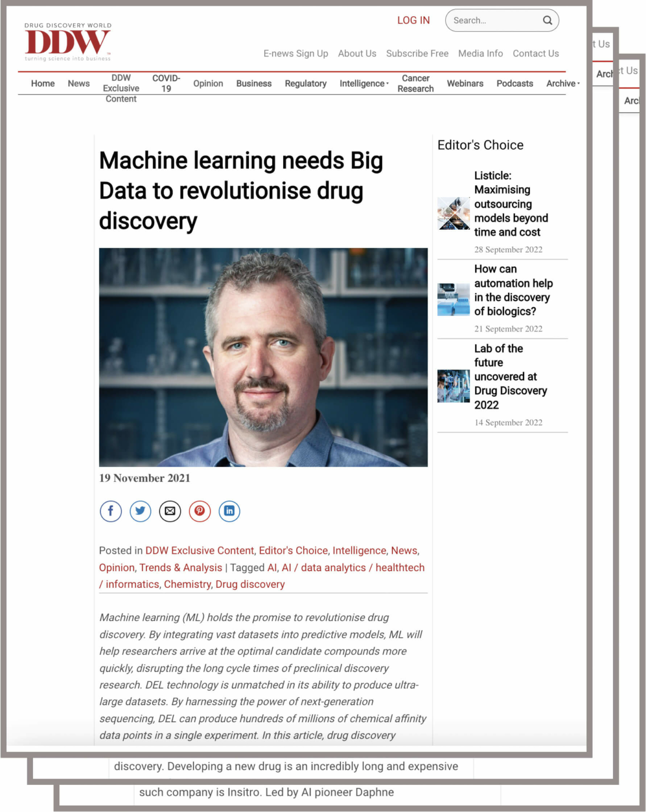Click date 14 September 2022
This screenshot has width=646, height=812.
click(508, 423)
